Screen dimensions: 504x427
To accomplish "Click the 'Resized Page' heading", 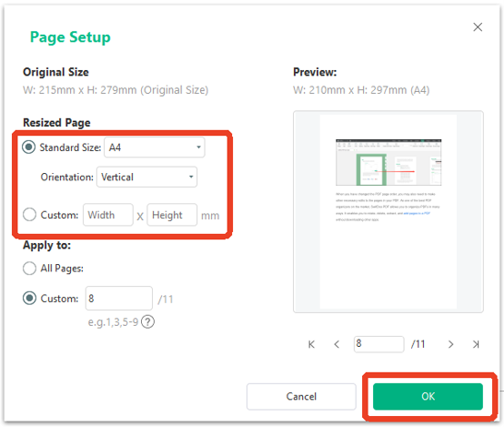I will tap(56, 123).
